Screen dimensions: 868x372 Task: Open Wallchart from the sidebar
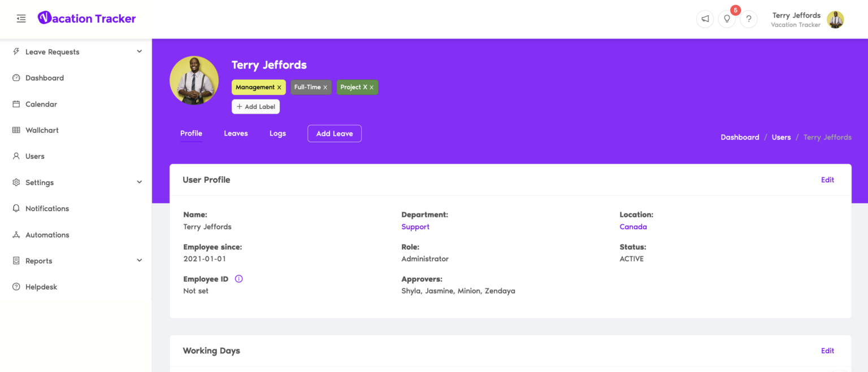[42, 130]
